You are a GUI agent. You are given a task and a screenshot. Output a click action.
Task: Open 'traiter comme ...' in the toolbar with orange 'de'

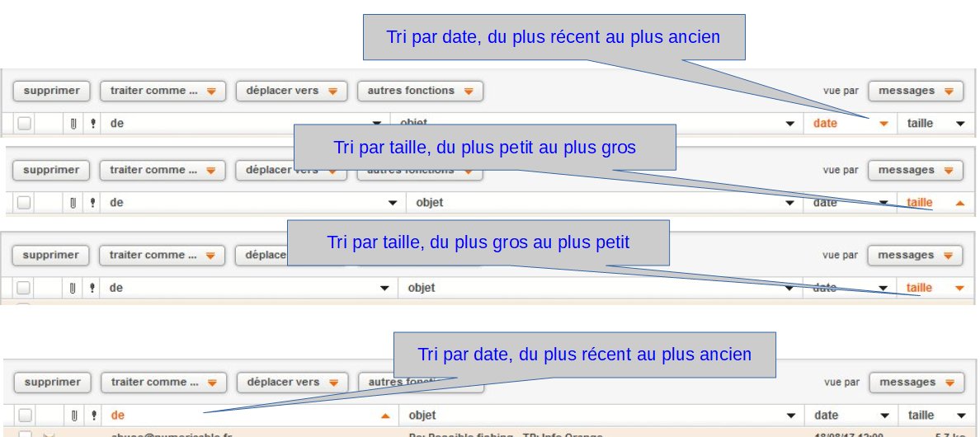pos(164,383)
